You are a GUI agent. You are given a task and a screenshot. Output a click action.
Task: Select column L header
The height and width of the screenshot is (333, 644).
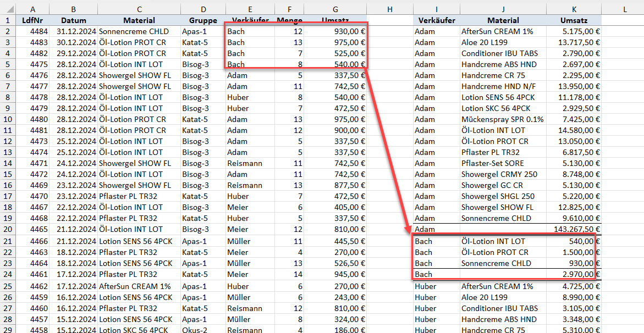click(624, 9)
